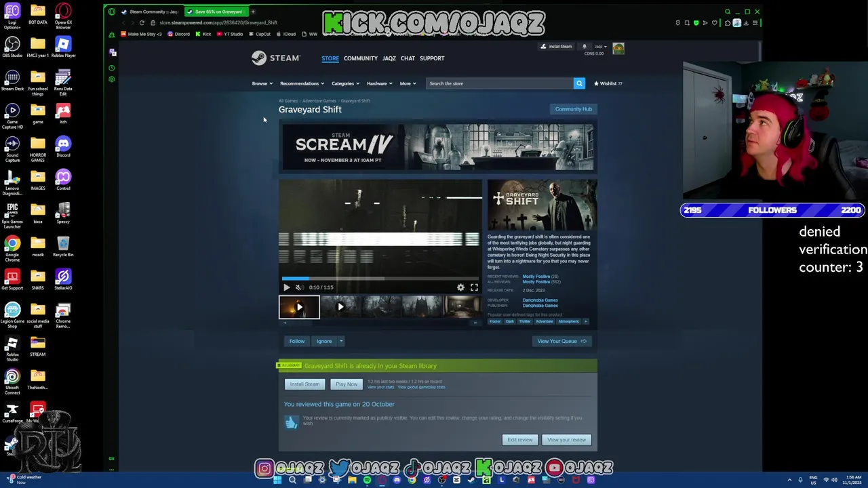The height and width of the screenshot is (488, 868).
Task: Expand the More dropdown
Action: point(408,83)
